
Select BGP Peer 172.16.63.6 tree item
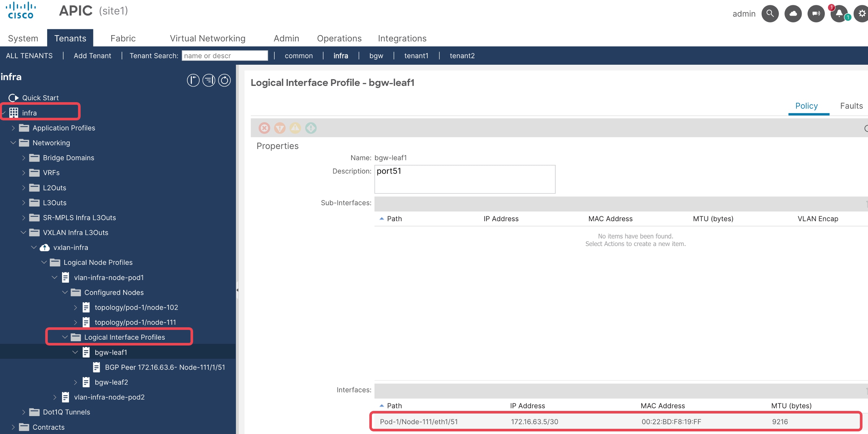coord(165,367)
